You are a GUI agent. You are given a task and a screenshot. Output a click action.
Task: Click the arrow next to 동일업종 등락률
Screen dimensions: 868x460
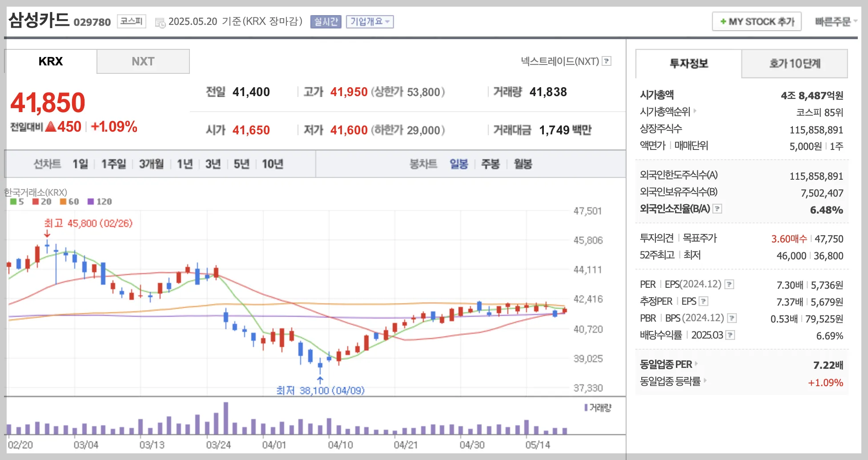coord(705,380)
